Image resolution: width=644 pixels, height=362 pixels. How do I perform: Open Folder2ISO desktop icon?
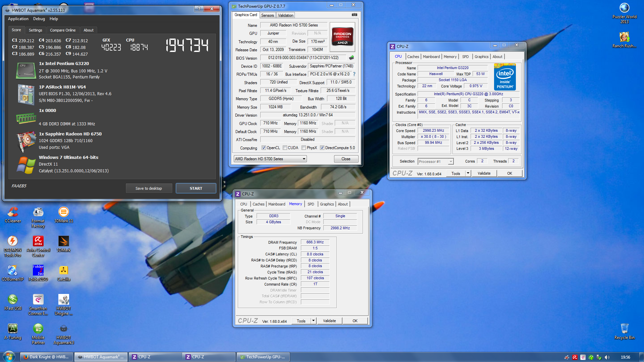click(x=38, y=273)
